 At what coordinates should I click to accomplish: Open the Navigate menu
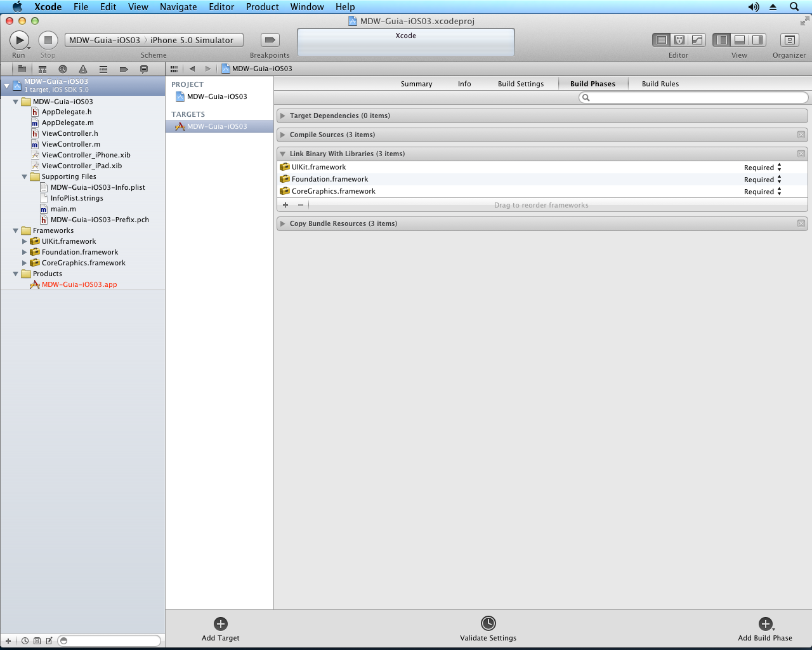point(178,7)
